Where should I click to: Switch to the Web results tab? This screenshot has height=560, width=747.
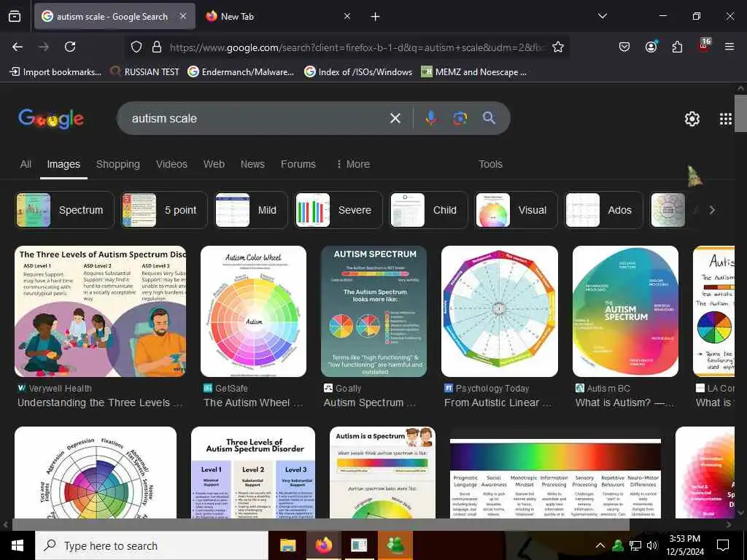[214, 164]
